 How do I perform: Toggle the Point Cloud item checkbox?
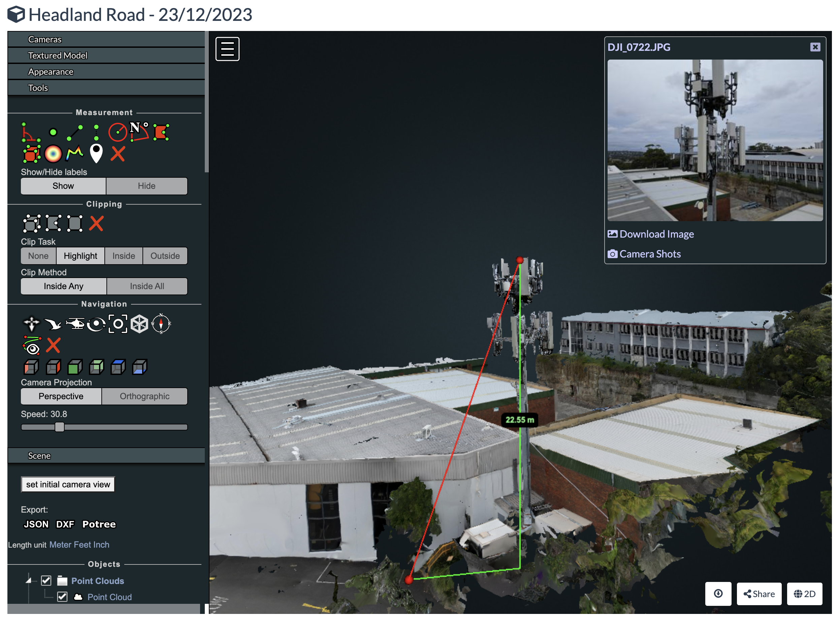pos(62,597)
